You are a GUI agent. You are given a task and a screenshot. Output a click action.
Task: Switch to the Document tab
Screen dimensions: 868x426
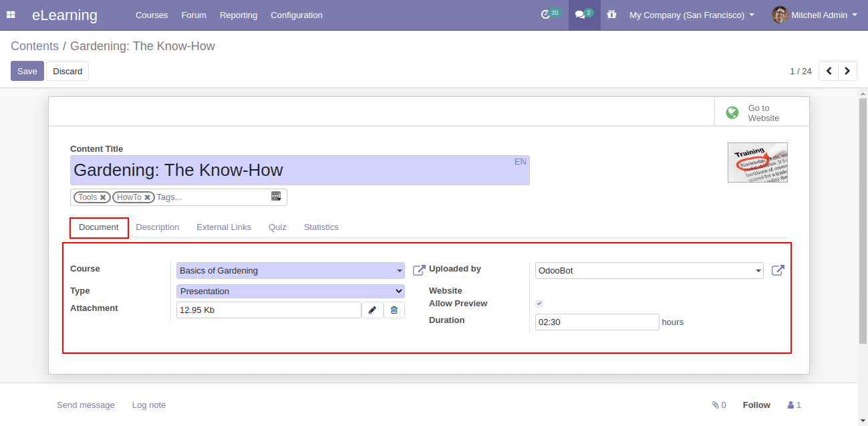pyautogui.click(x=99, y=227)
